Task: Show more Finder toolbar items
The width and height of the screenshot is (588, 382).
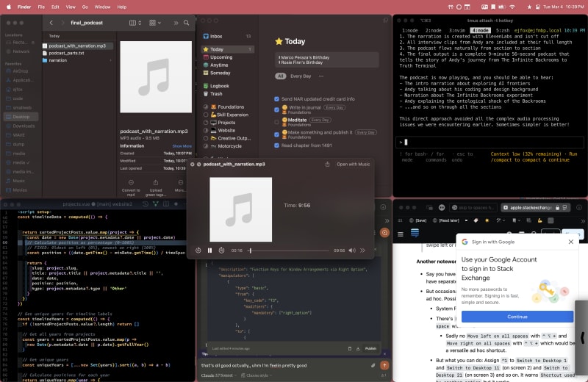Action: point(176,23)
